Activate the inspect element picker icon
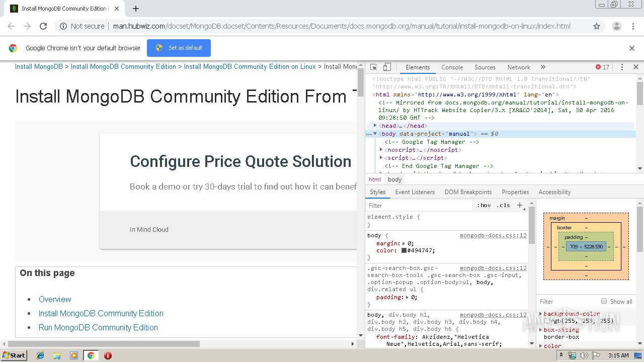The image size is (644, 362). click(373, 67)
